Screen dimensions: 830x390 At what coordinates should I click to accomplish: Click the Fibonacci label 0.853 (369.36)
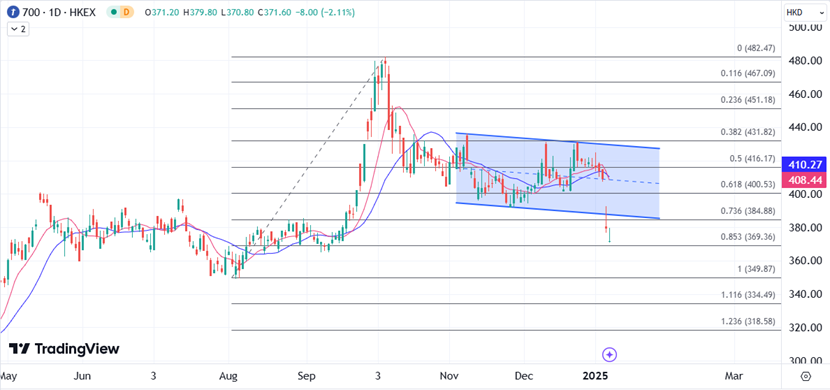(x=747, y=237)
